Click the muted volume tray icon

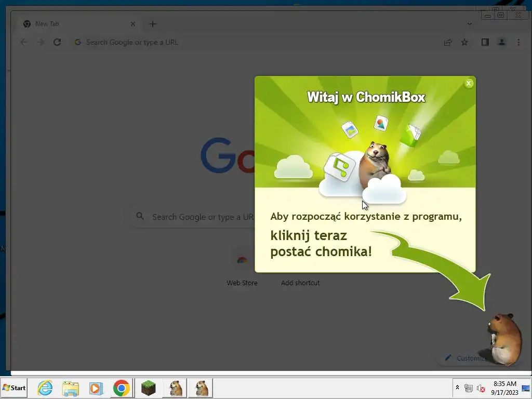[x=481, y=388]
